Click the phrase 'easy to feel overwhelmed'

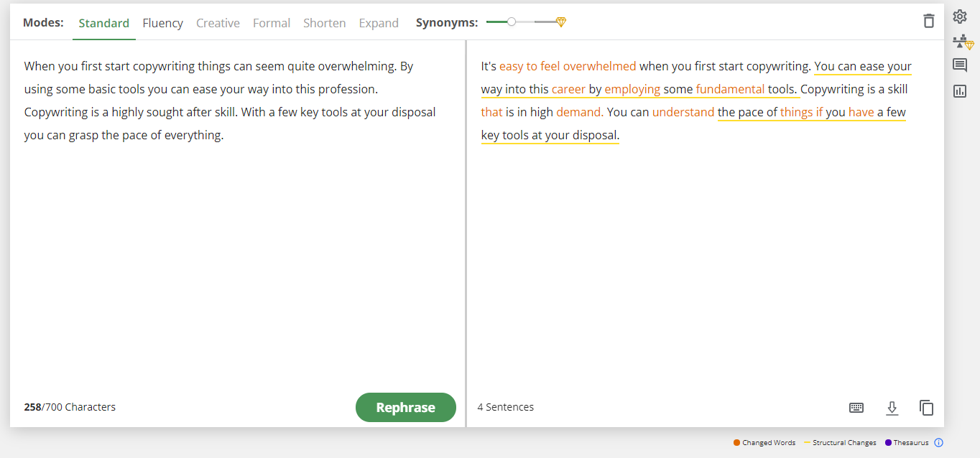[568, 66]
